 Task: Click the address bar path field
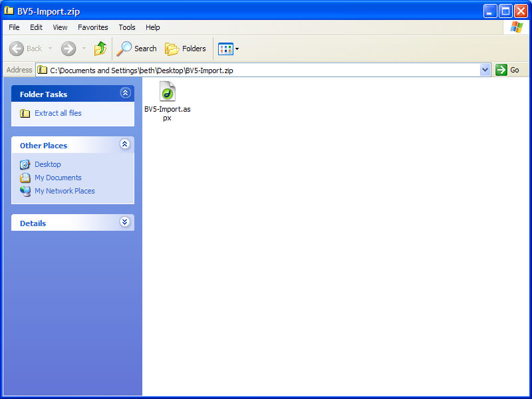[258, 70]
